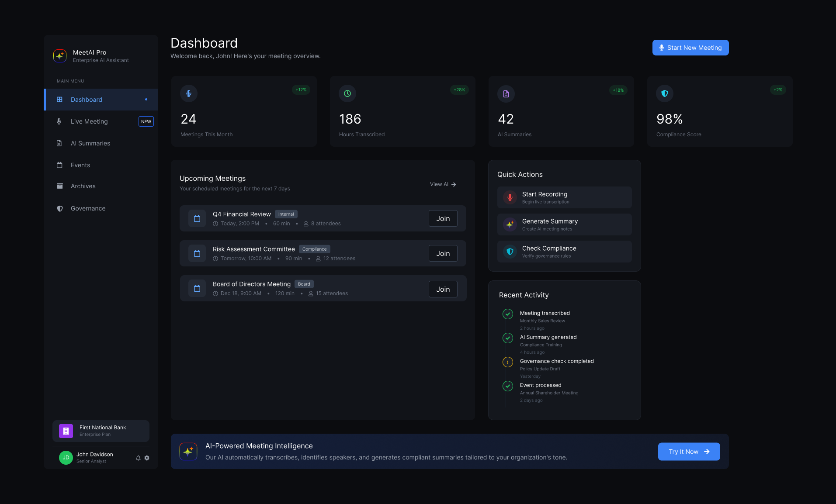Join the Risk Assessment Committee meeting

[442, 253]
